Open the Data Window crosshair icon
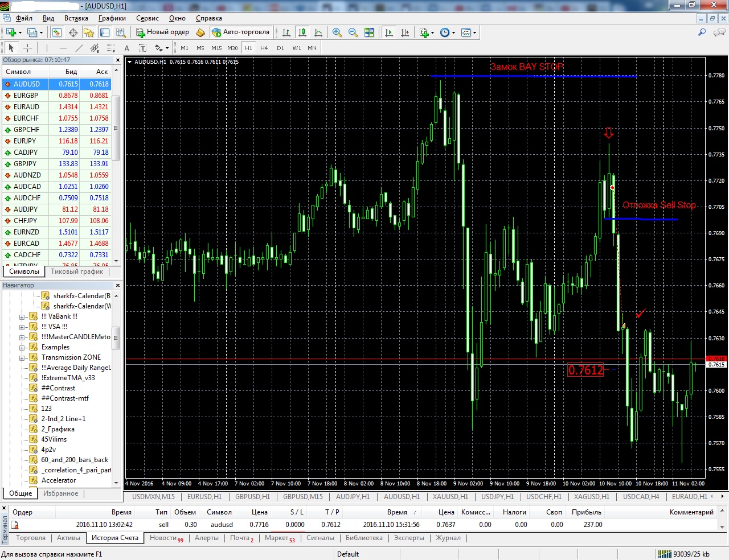This screenshot has height=560, width=729. (73, 32)
